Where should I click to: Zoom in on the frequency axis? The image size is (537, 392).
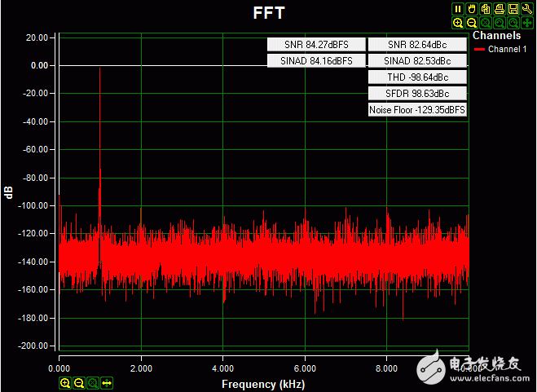[65, 383]
